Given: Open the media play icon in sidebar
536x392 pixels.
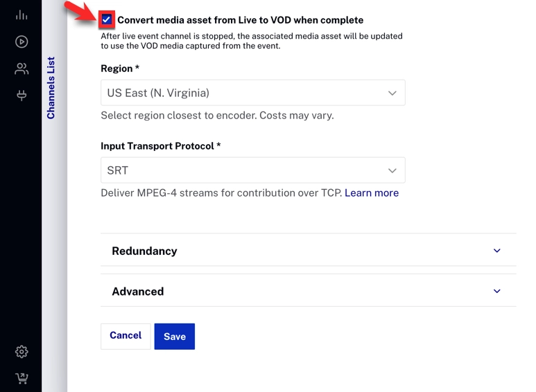Looking at the screenshot, I should pyautogui.click(x=21, y=42).
